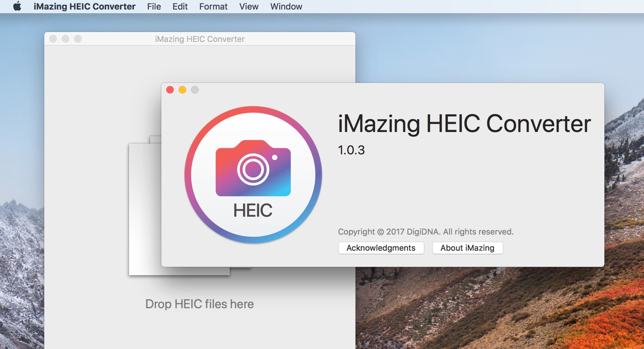The image size is (644, 349).
Task: Click the DigiDNA copyright text
Action: [x=426, y=232]
